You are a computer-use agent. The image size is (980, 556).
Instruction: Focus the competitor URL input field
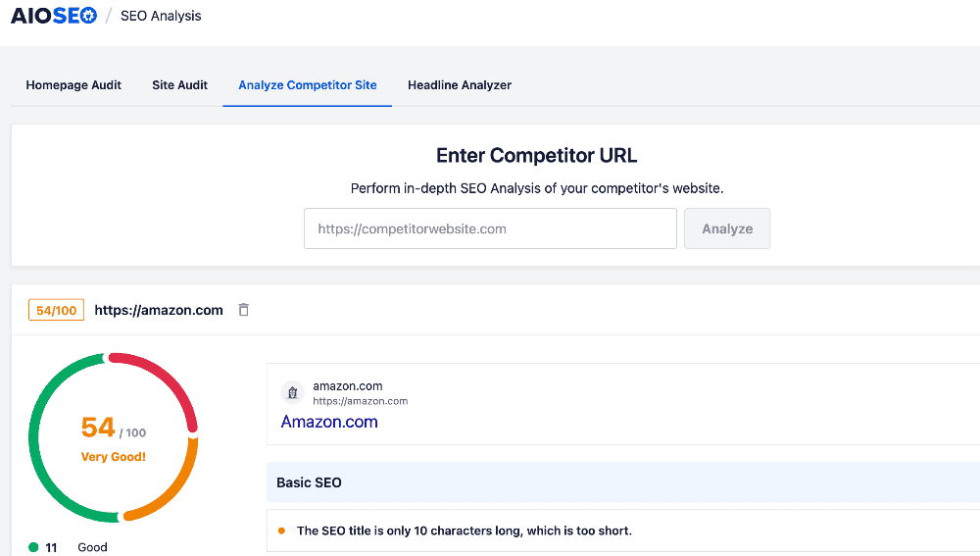490,228
